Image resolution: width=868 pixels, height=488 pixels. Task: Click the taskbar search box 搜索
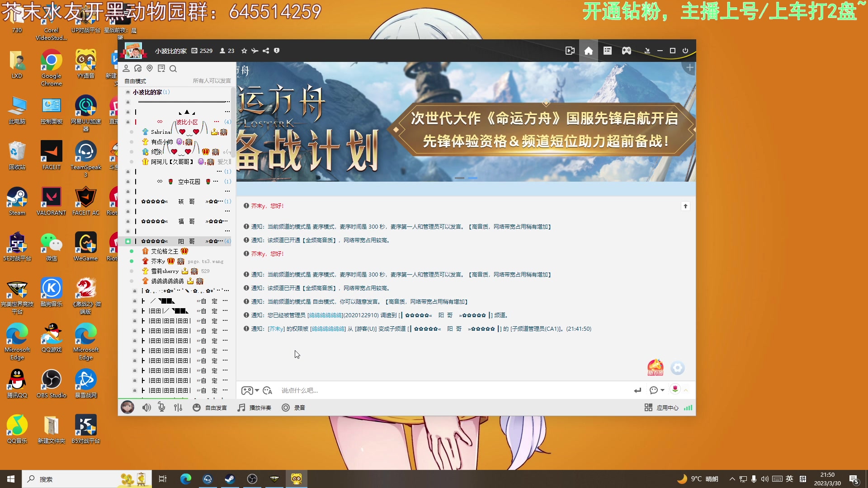(86, 479)
